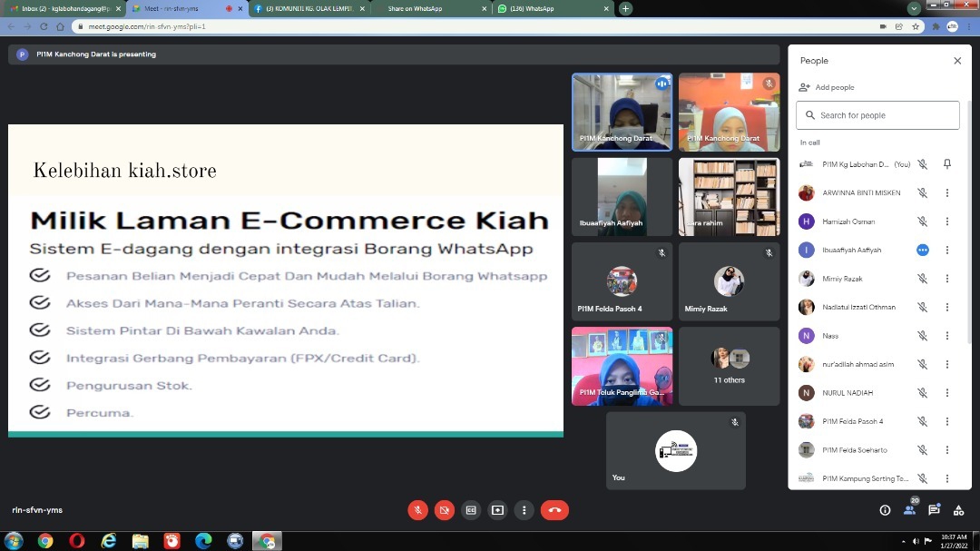This screenshot has height=551, width=980.
Task: Click the bell icon beside PI1M Kg Labohan (You)
Action: (x=947, y=164)
